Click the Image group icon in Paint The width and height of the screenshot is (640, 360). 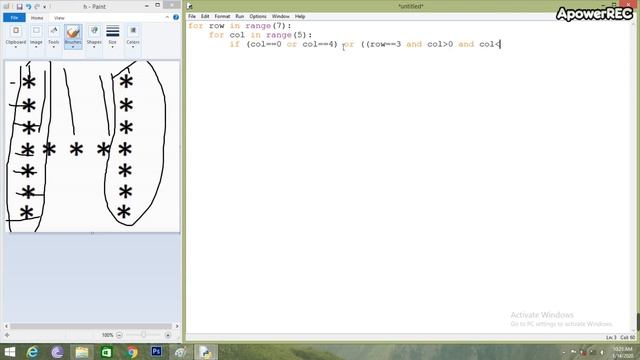point(36,31)
